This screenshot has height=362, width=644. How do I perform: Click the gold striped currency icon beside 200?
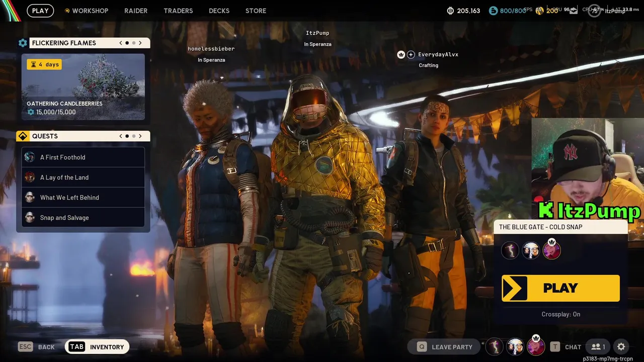[x=539, y=11]
